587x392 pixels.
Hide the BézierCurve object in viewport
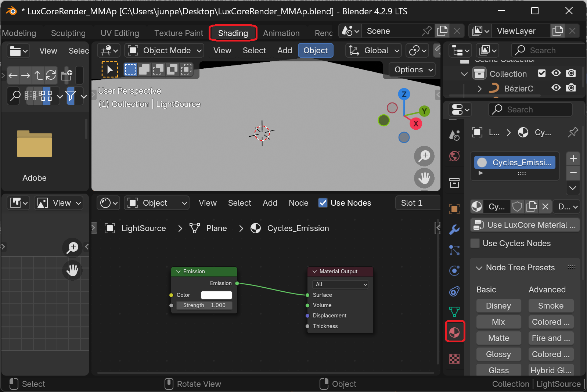[x=556, y=88]
